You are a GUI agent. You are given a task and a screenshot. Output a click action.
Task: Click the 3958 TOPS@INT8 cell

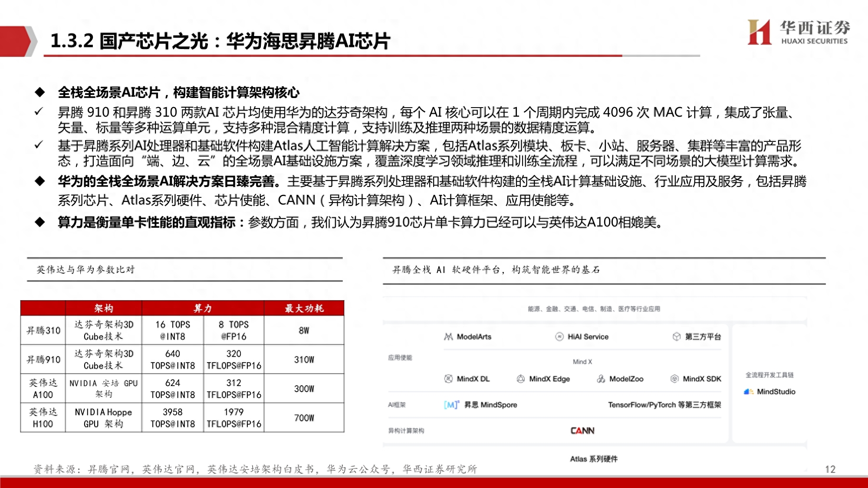(x=173, y=418)
